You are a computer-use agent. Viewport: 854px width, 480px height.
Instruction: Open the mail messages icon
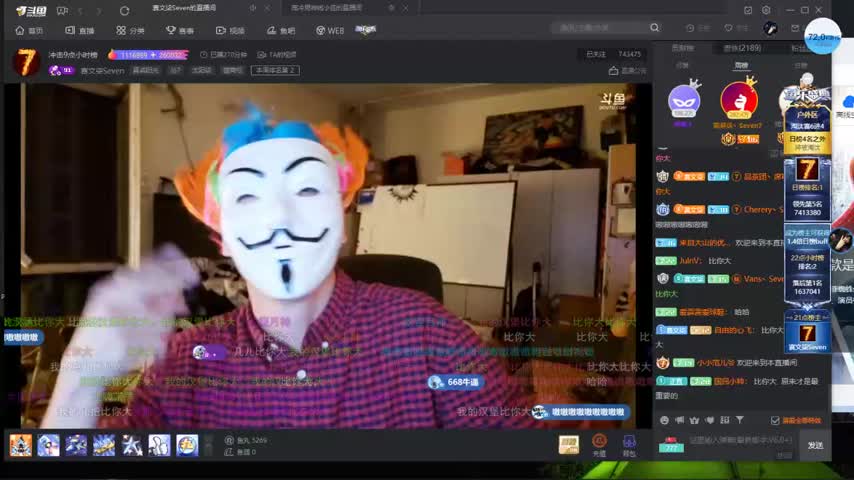tap(795, 28)
